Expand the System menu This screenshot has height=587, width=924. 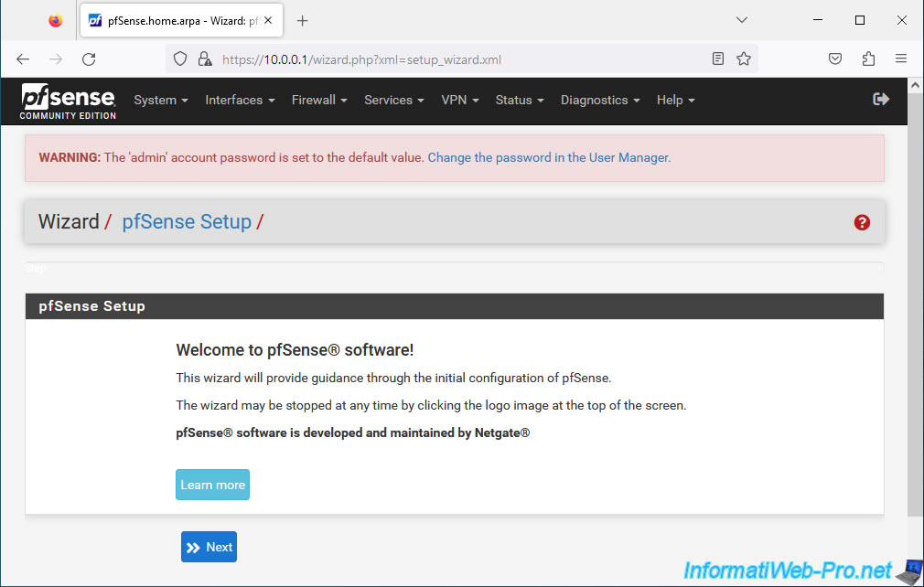[161, 100]
